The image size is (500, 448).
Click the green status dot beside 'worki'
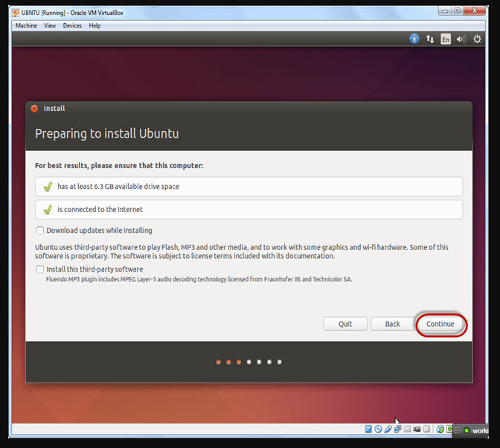[467, 430]
